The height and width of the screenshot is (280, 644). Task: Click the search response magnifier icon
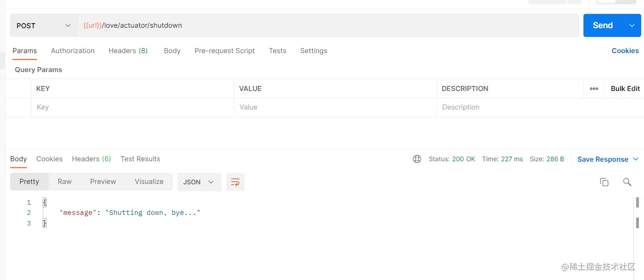coord(627,182)
